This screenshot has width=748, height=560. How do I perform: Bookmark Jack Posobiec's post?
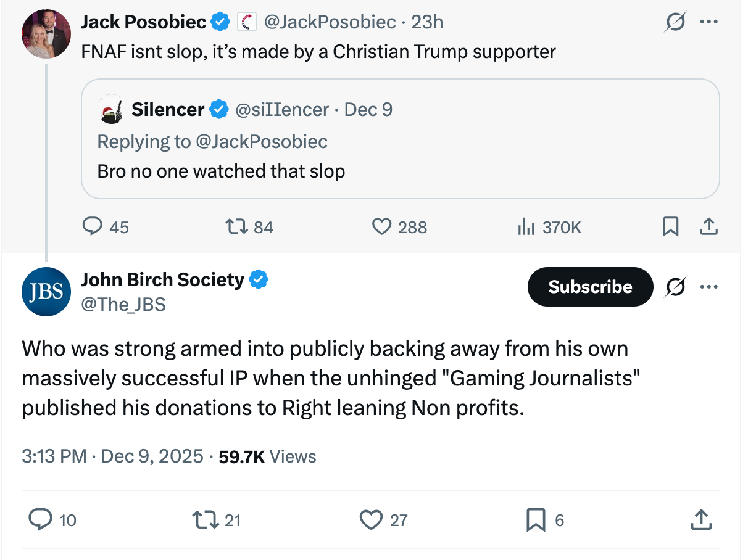click(670, 227)
